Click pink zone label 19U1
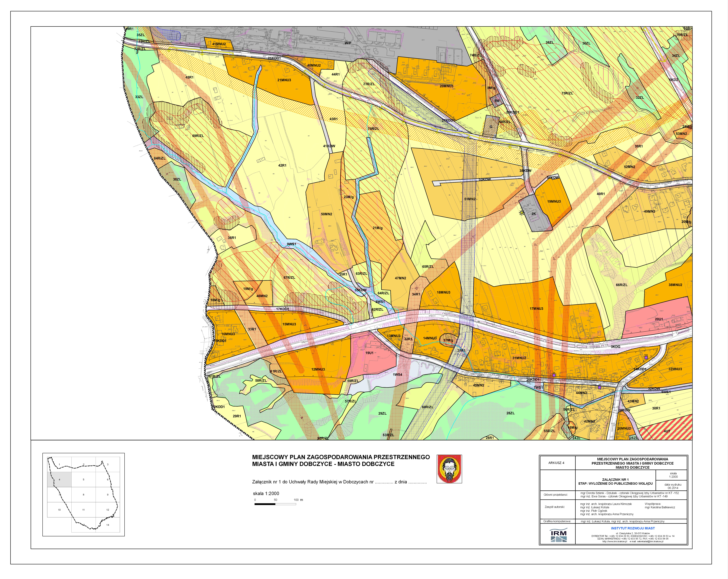 [x=369, y=353]
